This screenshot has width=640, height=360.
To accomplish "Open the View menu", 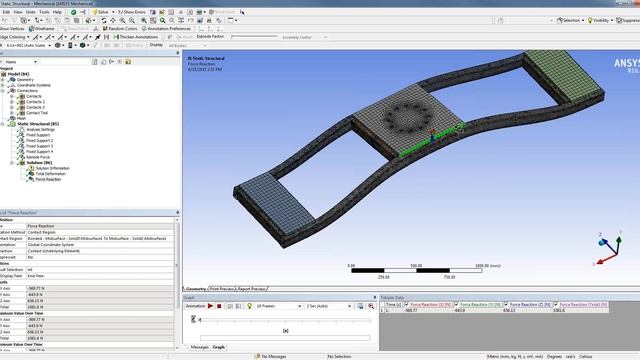I will click(18, 12).
